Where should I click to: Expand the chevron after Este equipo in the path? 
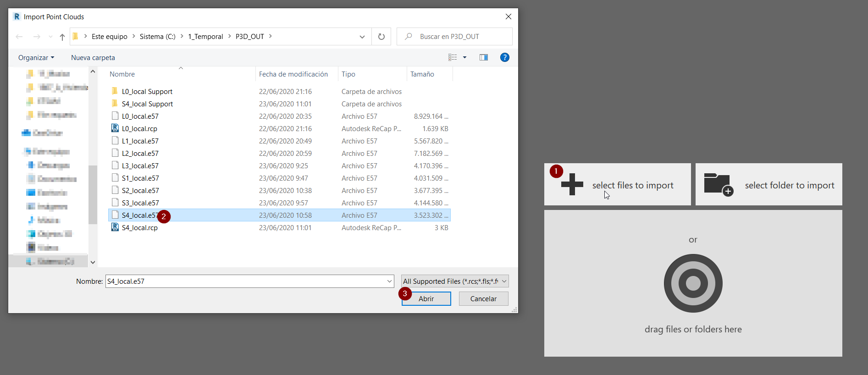(134, 36)
